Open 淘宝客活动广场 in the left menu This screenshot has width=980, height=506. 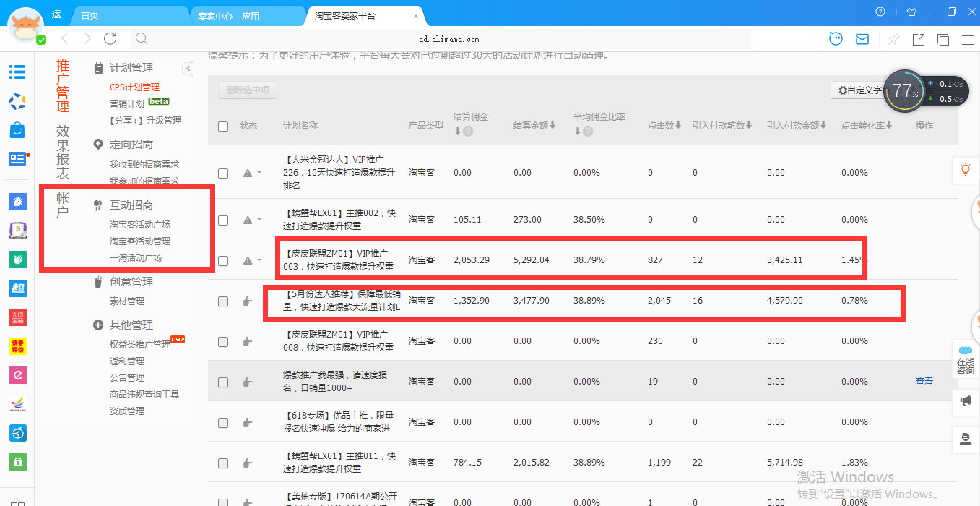pyautogui.click(x=140, y=225)
